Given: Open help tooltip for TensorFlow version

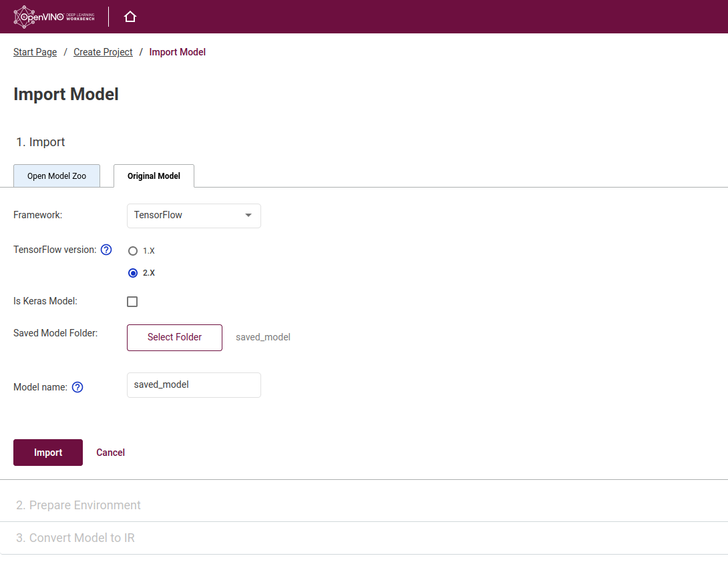Looking at the screenshot, I should click(x=106, y=250).
